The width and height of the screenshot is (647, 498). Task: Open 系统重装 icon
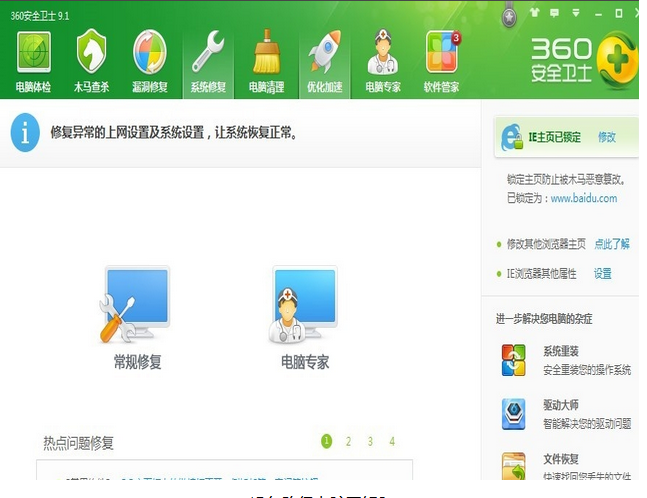tap(513, 360)
